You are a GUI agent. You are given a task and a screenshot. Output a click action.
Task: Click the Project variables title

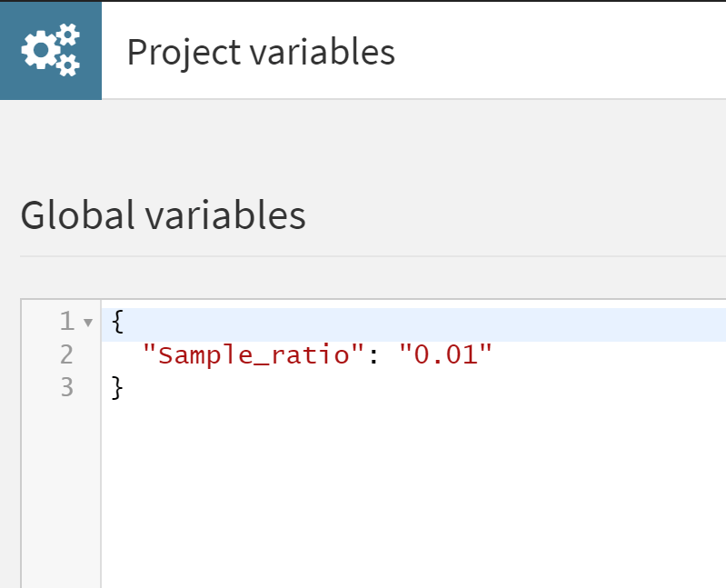click(x=261, y=52)
